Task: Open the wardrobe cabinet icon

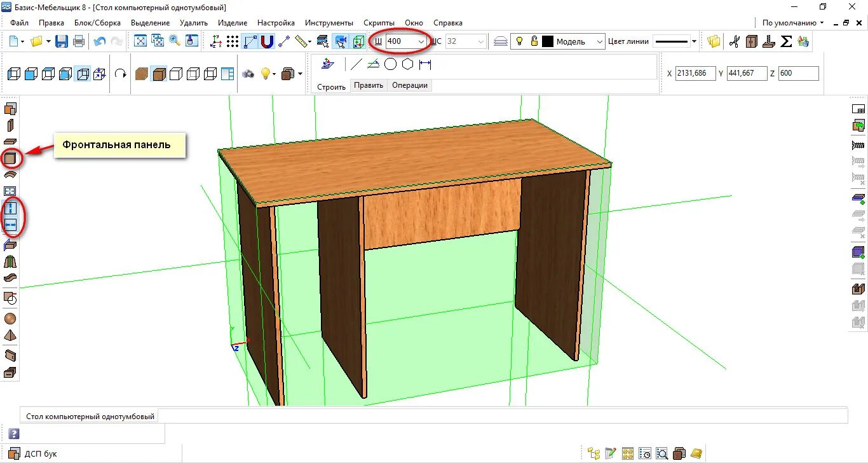Action: pyautogui.click(x=752, y=41)
